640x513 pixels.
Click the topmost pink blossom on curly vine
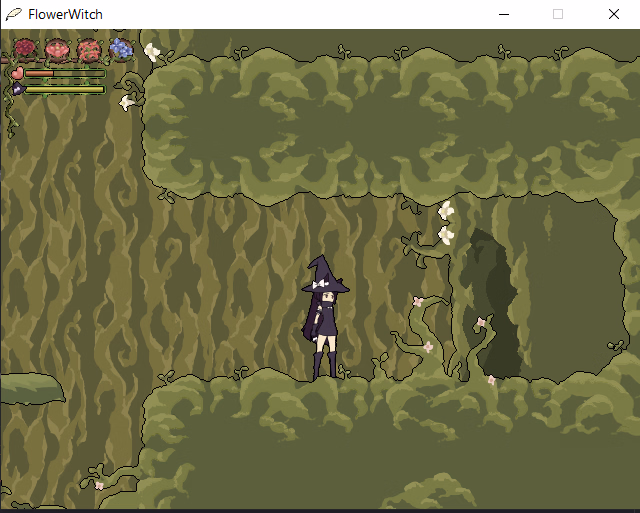[418, 301]
